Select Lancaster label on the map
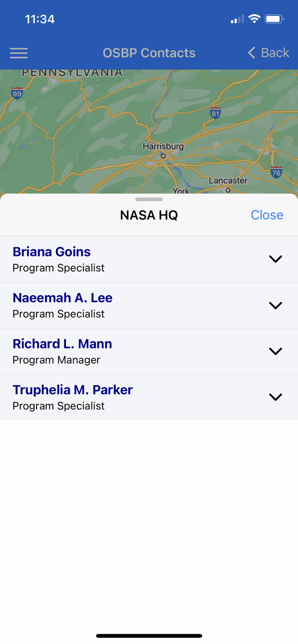 click(x=228, y=180)
